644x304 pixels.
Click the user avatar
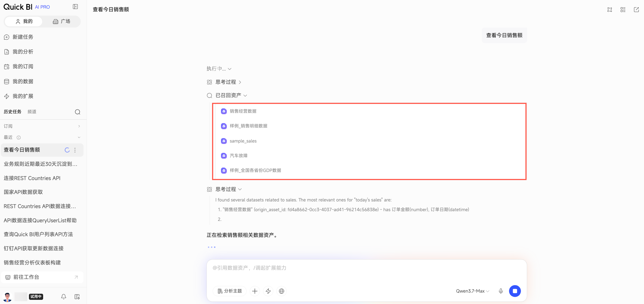pos(8,297)
